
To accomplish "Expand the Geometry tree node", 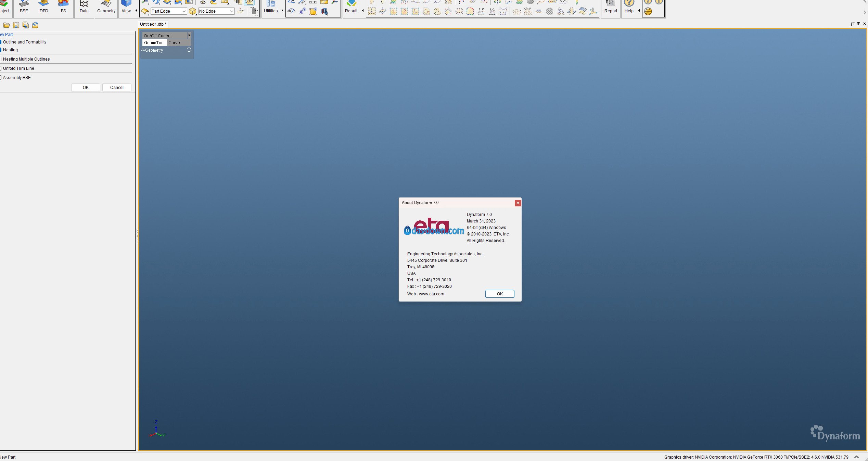I will (143, 50).
